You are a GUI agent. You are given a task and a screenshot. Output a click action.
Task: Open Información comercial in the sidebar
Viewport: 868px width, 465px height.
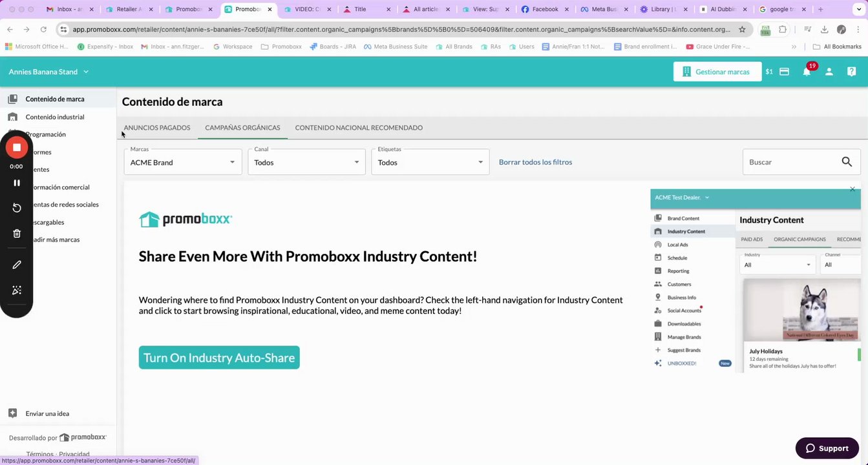(60, 187)
